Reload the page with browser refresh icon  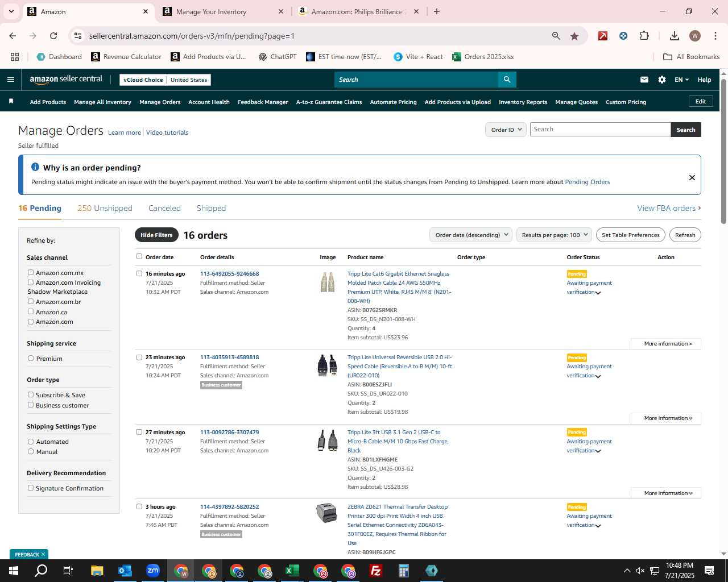pyautogui.click(x=53, y=36)
